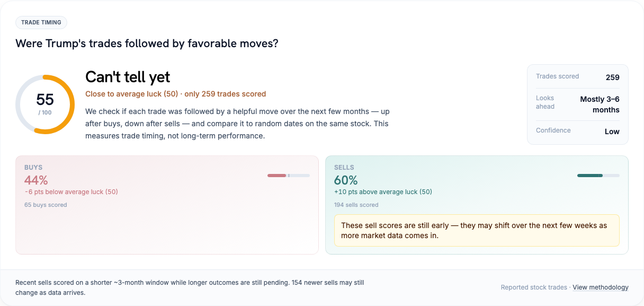Click the Recent sells scored footer note

click(x=190, y=287)
